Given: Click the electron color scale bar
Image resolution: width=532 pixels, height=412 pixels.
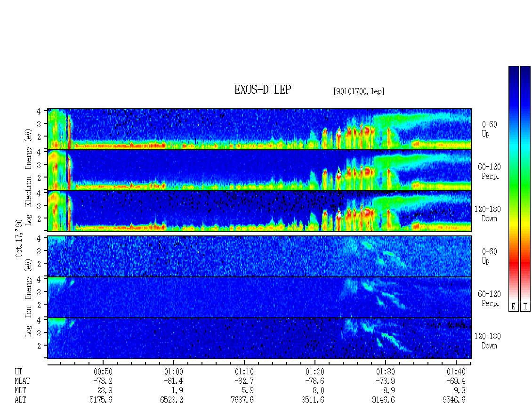Looking at the screenshot, I should tap(513, 184).
